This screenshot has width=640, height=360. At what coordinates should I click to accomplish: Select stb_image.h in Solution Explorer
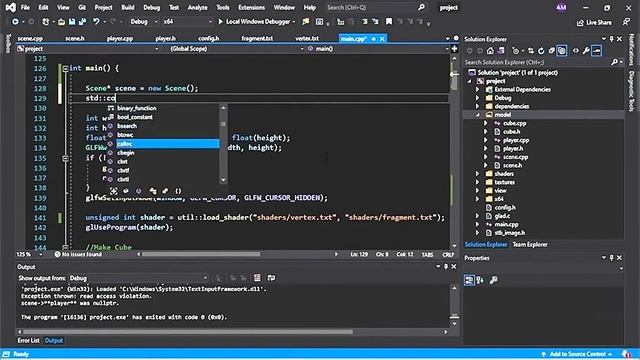[x=510, y=233]
